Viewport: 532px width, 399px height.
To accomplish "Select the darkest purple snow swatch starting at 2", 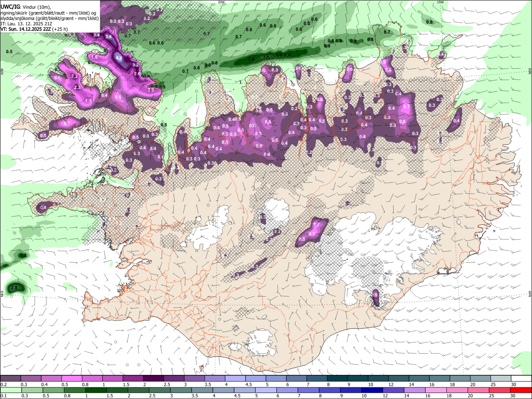I will point(153,378).
